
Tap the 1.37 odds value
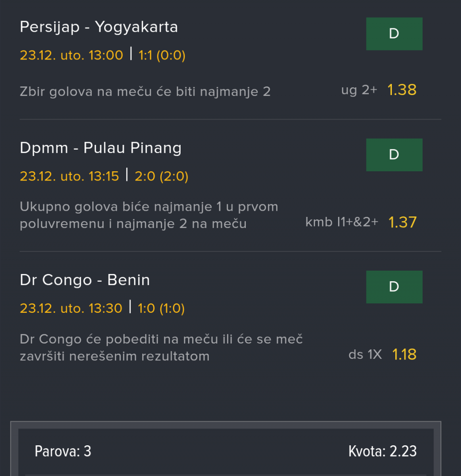(x=402, y=222)
